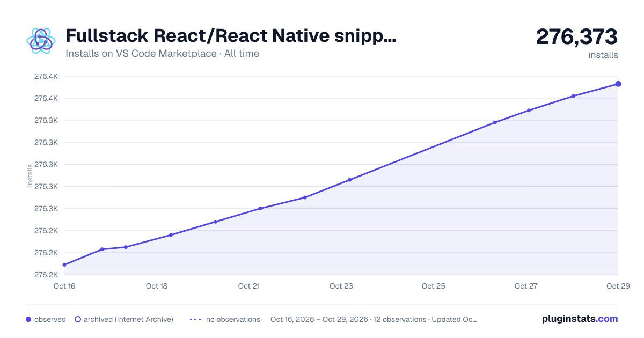Click the 'archived (Internet Archive)' legend label

tap(128, 319)
